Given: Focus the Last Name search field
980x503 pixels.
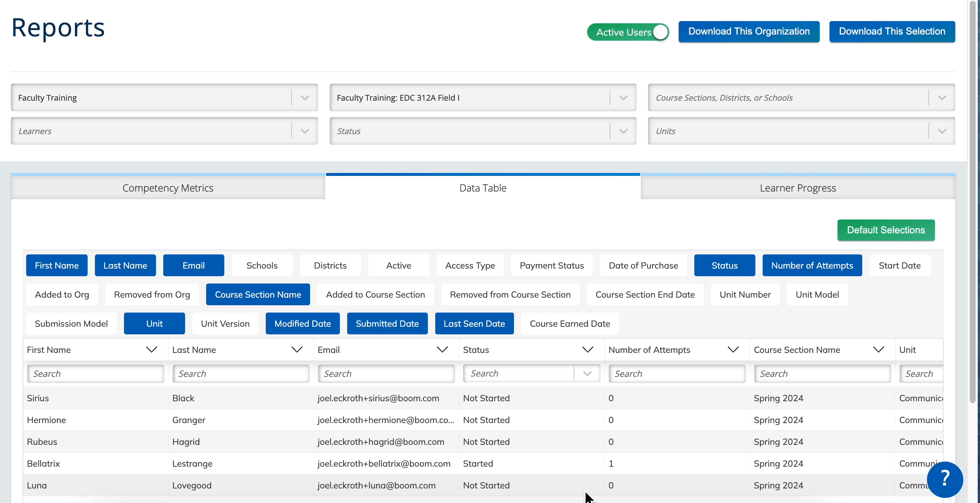Looking at the screenshot, I should (241, 373).
